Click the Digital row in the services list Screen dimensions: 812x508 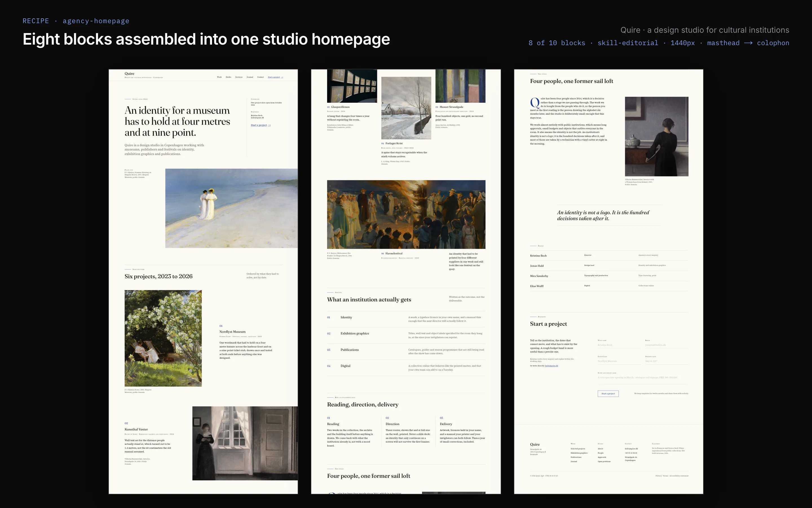click(x=406, y=367)
